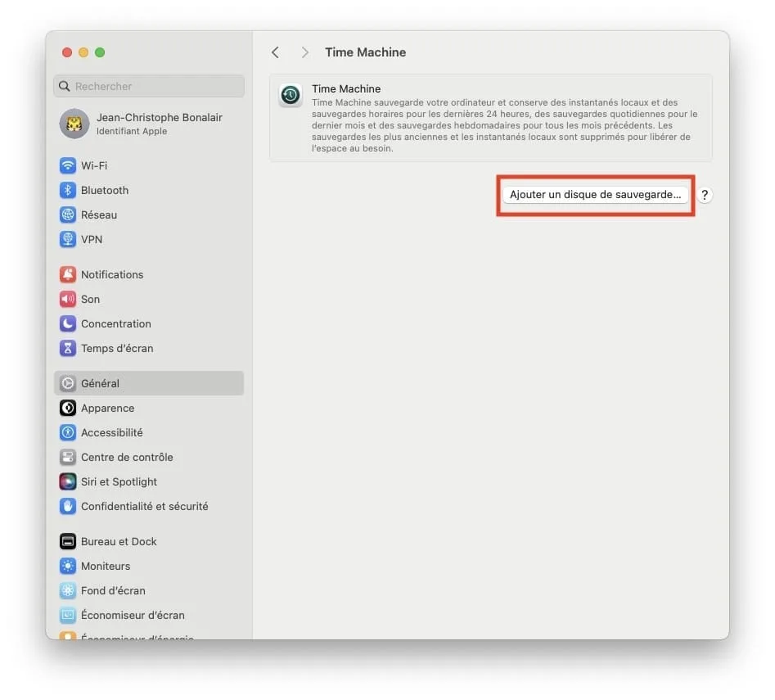
Task: Click the Time Machine window title
Action: click(365, 52)
